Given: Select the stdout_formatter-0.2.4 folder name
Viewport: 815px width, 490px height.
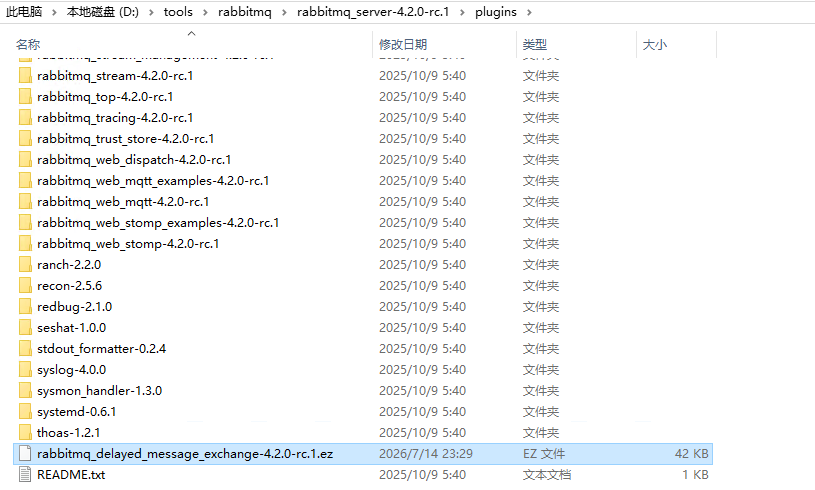Looking at the screenshot, I should [x=101, y=349].
